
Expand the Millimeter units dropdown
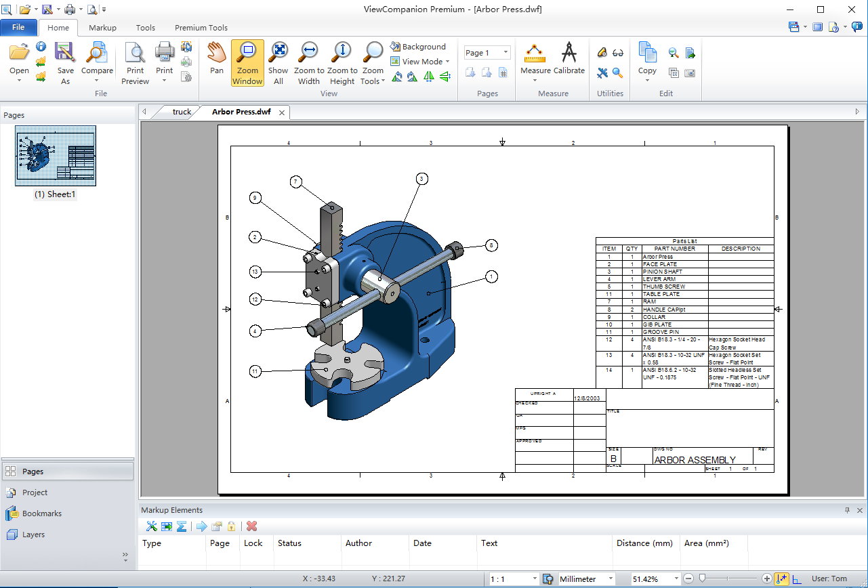[611, 579]
